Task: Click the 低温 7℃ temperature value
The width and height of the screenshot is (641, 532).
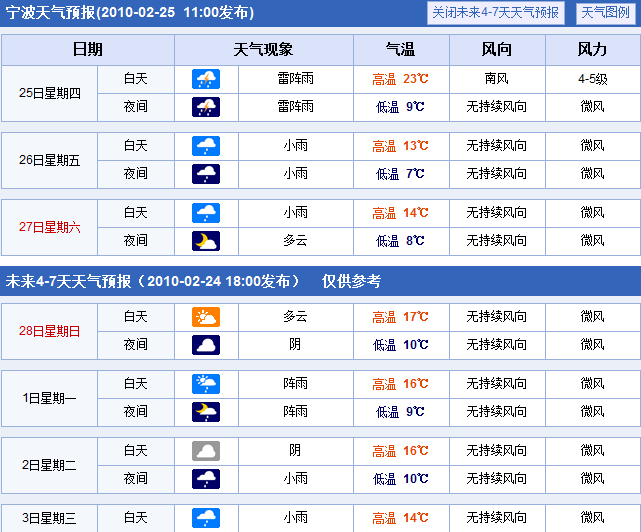Action: [400, 174]
